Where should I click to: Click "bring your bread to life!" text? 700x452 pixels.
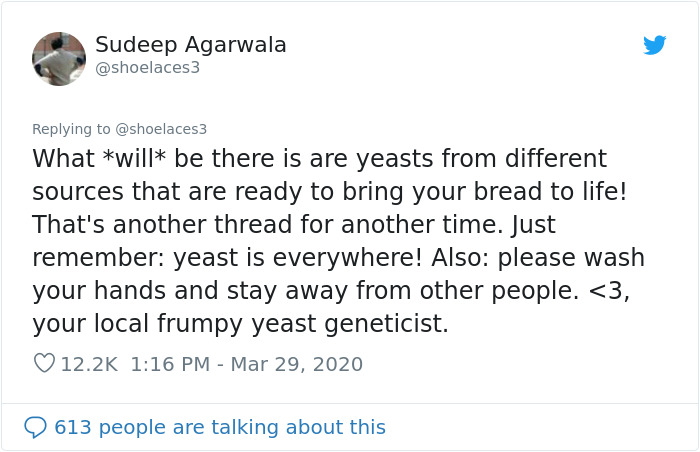pyautogui.click(x=498, y=192)
